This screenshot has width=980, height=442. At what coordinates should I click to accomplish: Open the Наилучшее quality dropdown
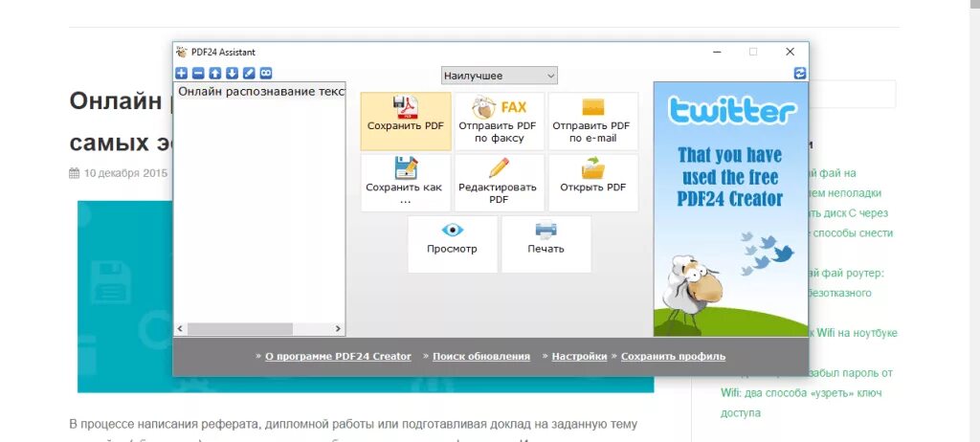tap(499, 76)
